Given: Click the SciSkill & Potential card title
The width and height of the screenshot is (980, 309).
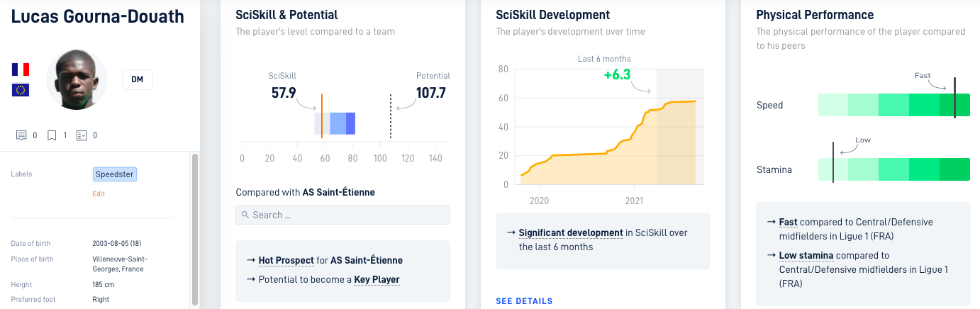Looking at the screenshot, I should (286, 15).
